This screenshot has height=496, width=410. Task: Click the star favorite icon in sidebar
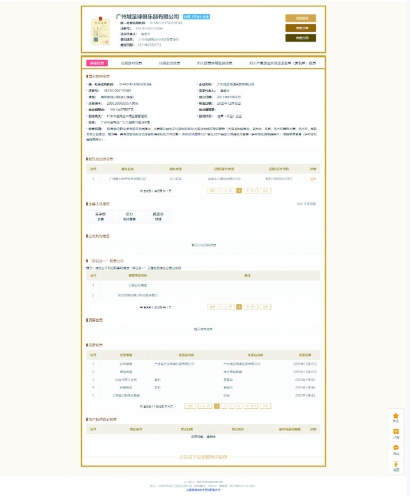tap(396, 416)
